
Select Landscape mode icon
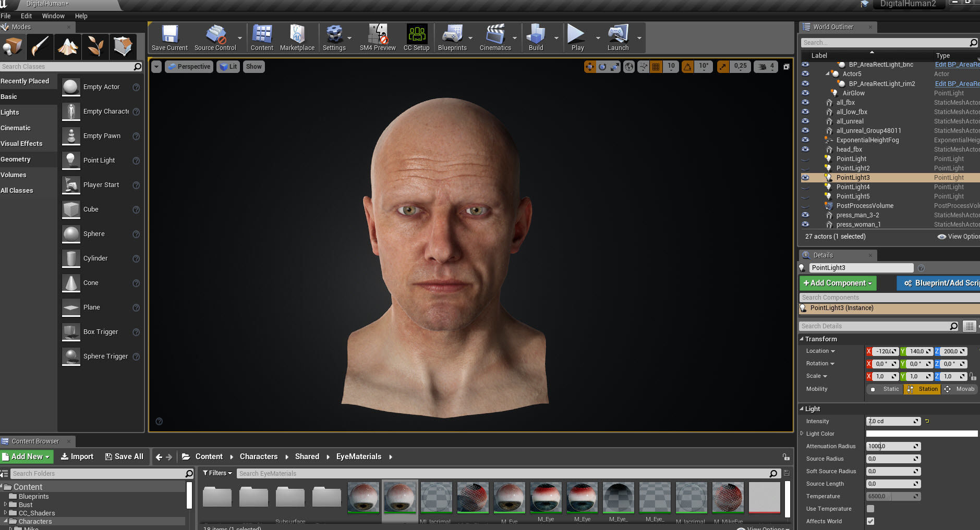point(68,47)
